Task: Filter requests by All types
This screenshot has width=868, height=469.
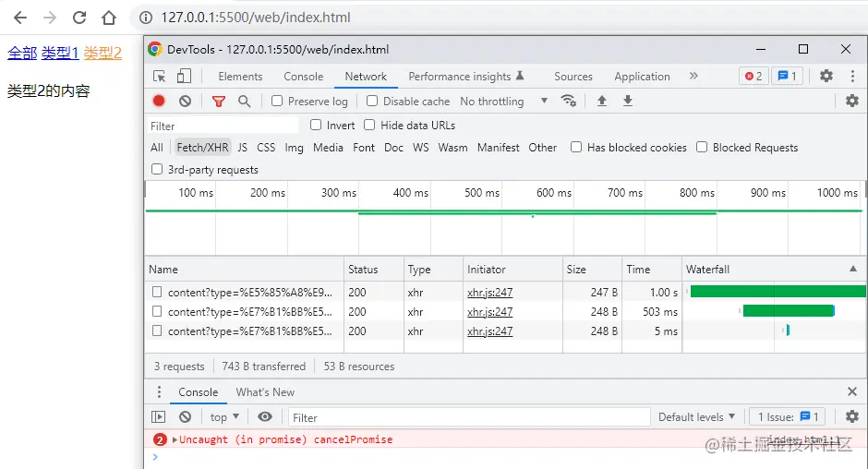Action: [157, 148]
